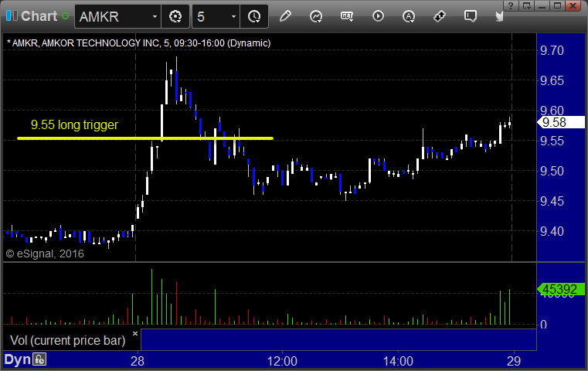Click the Chart window title label

point(39,16)
